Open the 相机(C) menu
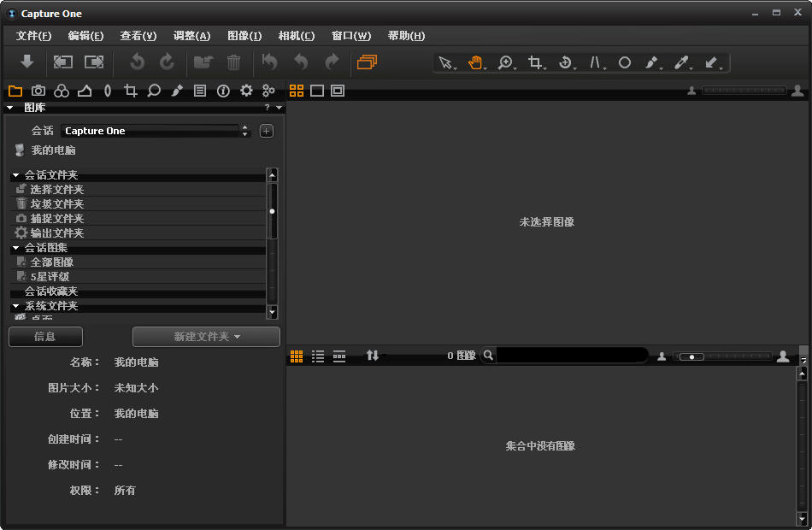This screenshot has height=530, width=812. click(x=296, y=36)
